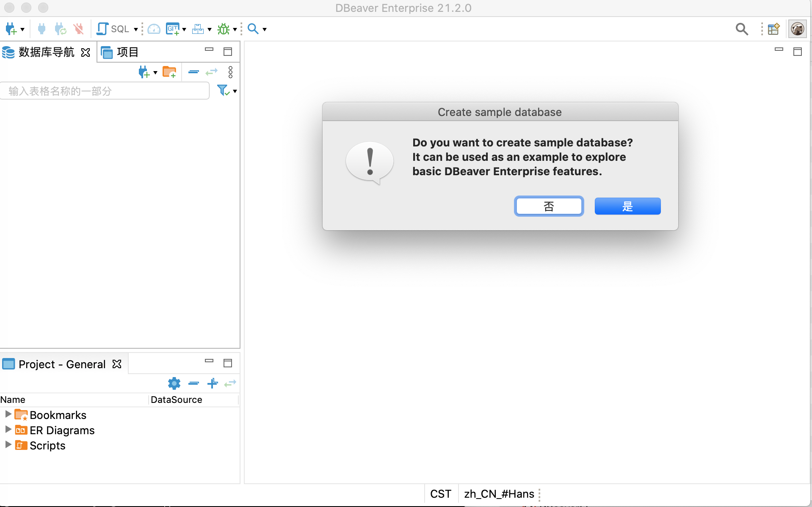Click New Connection icon in navigator toolbar
812x507 pixels.
click(144, 72)
